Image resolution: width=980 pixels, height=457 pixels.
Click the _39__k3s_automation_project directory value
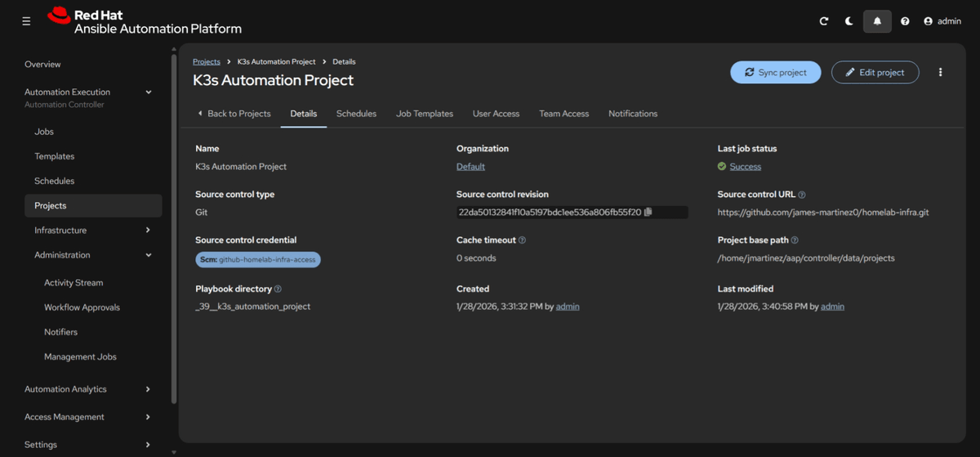253,306
